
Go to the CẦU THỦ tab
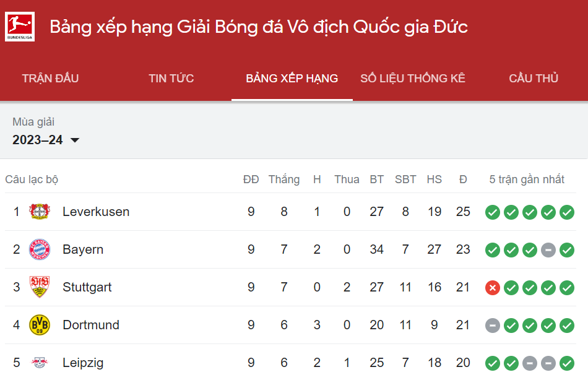pos(534,79)
